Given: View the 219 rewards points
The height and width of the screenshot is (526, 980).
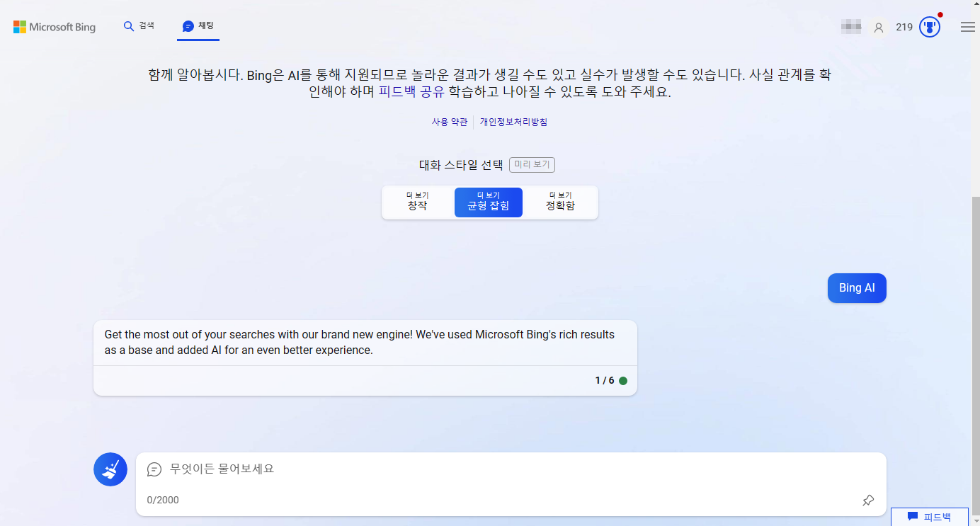Looking at the screenshot, I should pos(904,27).
